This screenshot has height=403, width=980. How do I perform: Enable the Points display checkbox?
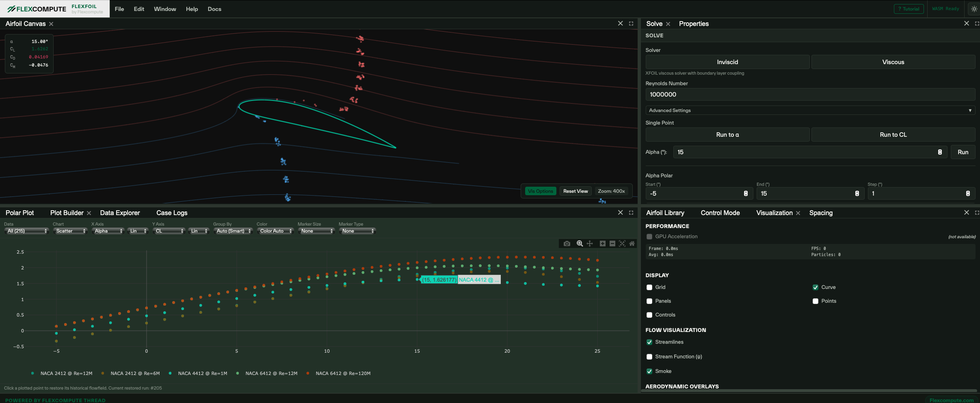coord(816,301)
